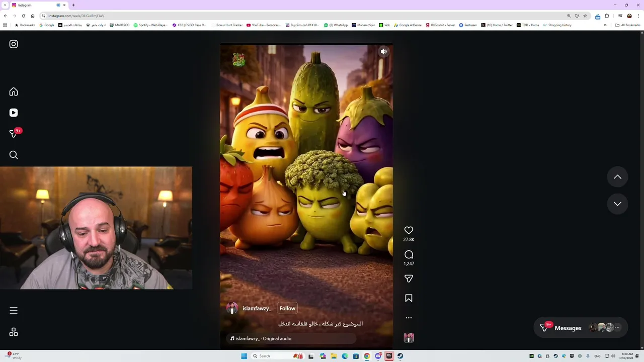This screenshot has width=644, height=362.
Task: Open the kick bookmark
Action: 385,25
